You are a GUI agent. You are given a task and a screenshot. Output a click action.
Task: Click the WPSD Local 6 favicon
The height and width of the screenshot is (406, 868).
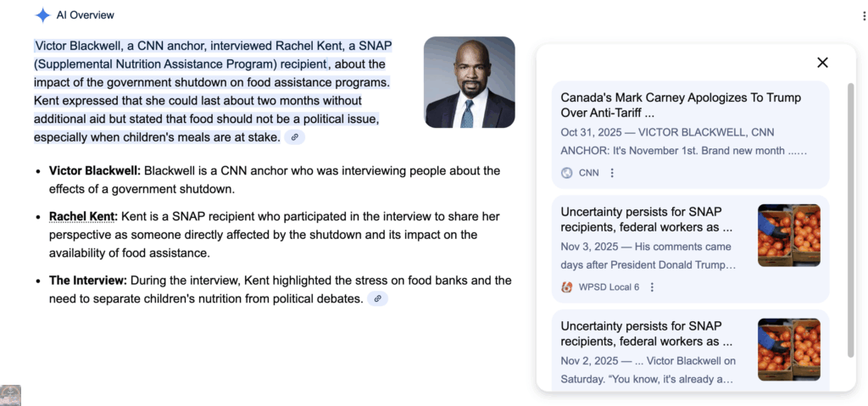(x=567, y=287)
